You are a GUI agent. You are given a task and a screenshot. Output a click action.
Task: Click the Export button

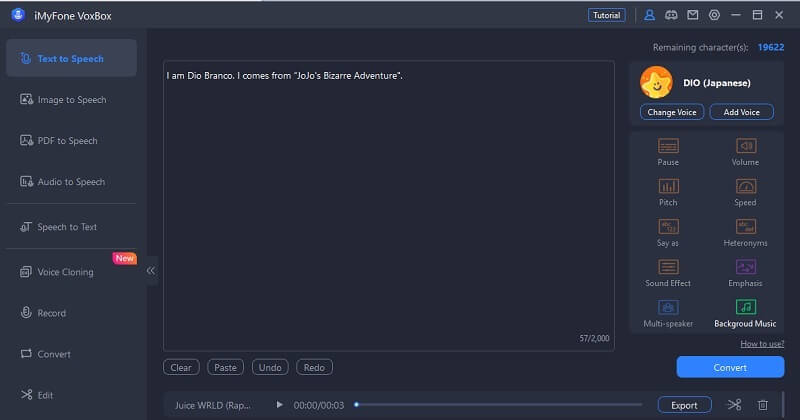pos(684,405)
